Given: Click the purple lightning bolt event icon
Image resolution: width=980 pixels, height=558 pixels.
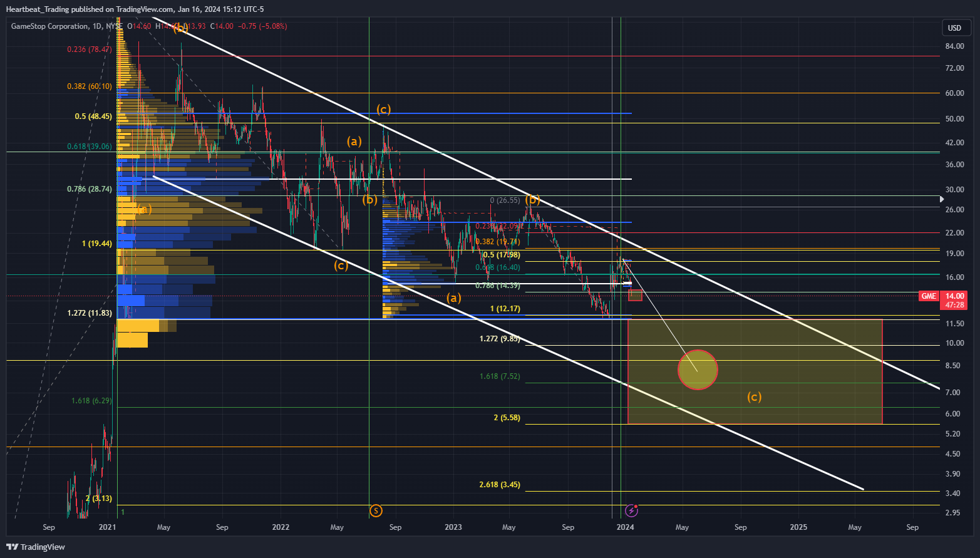Looking at the screenshot, I should point(631,510).
